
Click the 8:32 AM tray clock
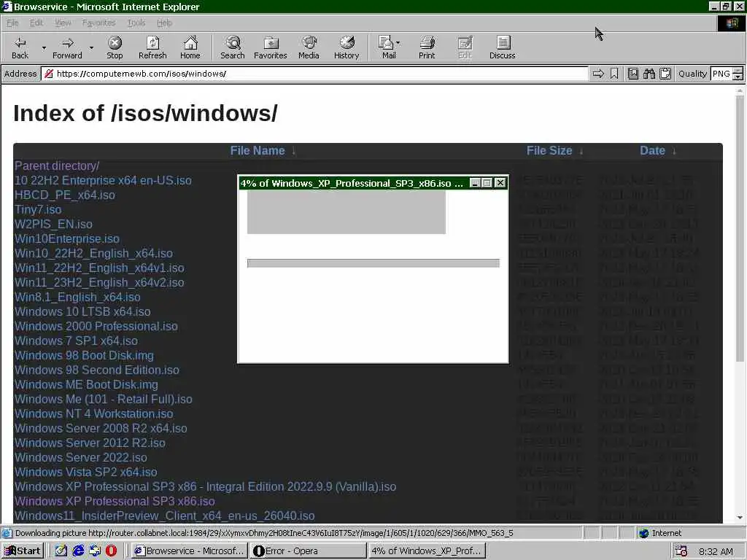[x=716, y=551]
